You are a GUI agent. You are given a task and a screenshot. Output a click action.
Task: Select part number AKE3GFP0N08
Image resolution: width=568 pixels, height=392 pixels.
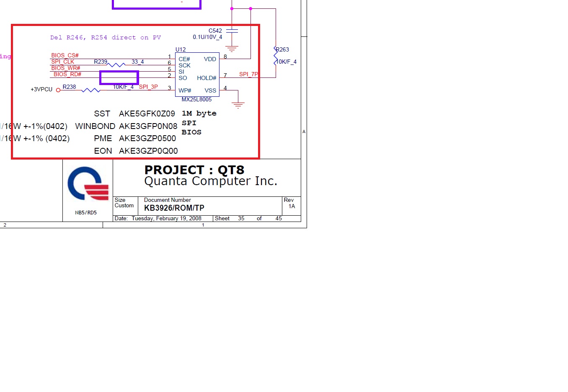pyautogui.click(x=148, y=126)
